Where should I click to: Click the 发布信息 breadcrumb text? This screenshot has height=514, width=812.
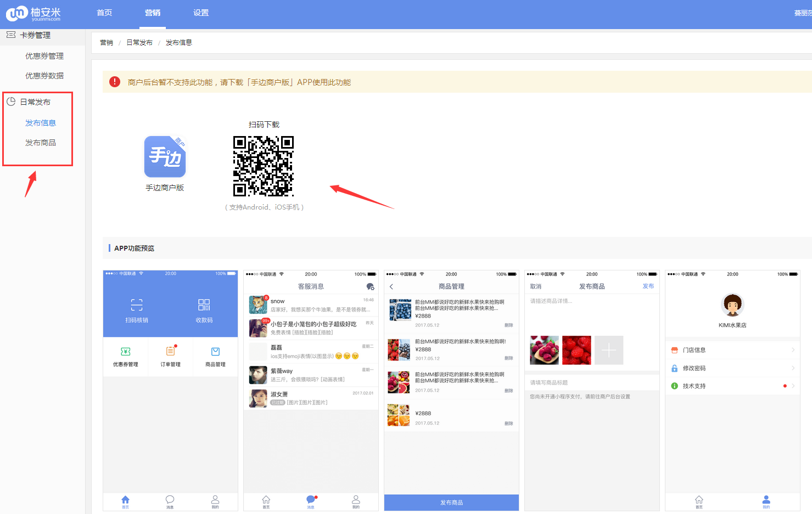pos(179,43)
